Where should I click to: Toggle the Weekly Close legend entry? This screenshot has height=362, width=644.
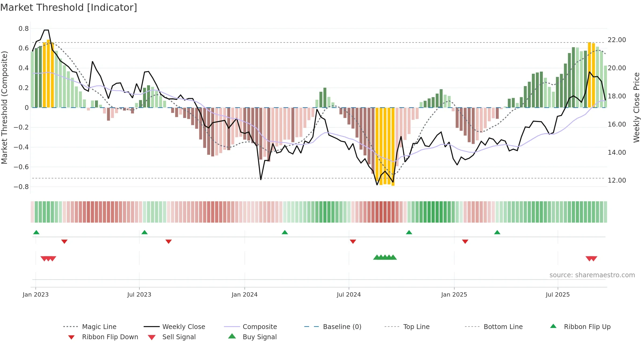[174, 327]
